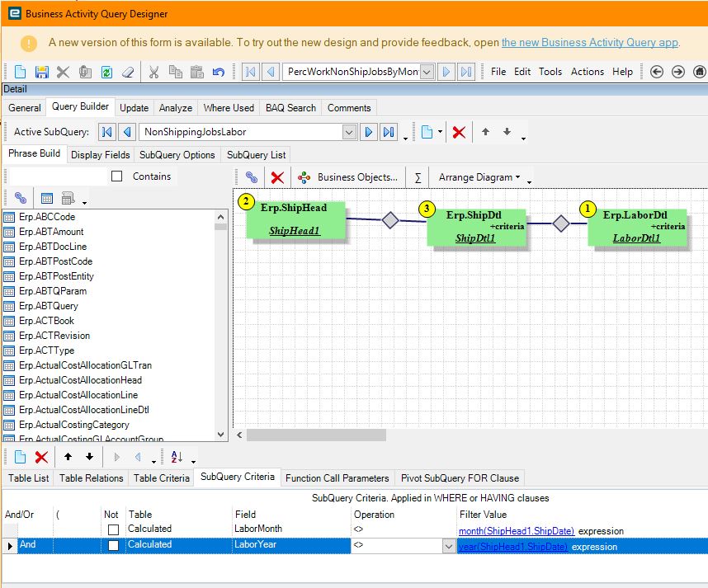The width and height of the screenshot is (708, 588).
Task: Click the scissors Cut icon in toolbar
Action: tap(154, 72)
